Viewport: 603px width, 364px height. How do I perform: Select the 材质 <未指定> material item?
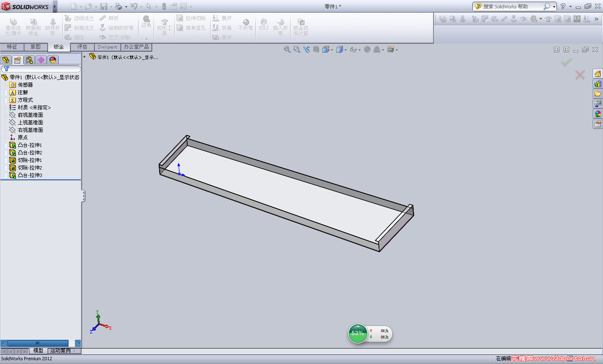[30, 108]
